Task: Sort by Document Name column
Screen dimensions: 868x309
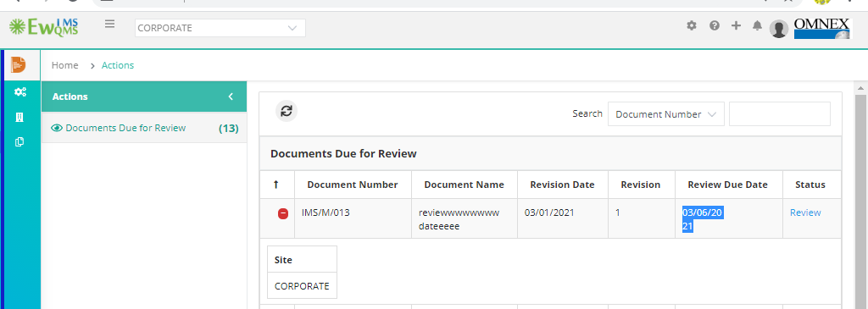Action: 464,185
